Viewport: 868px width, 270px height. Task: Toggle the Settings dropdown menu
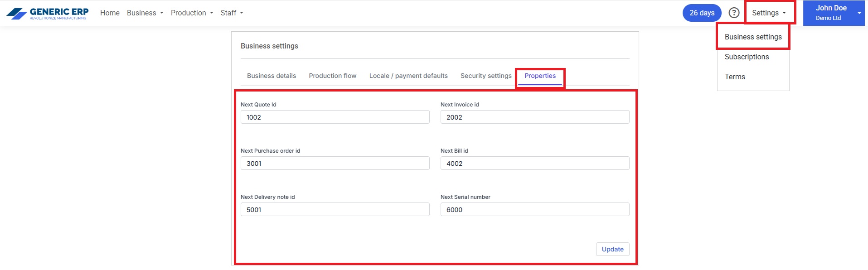[x=769, y=13]
